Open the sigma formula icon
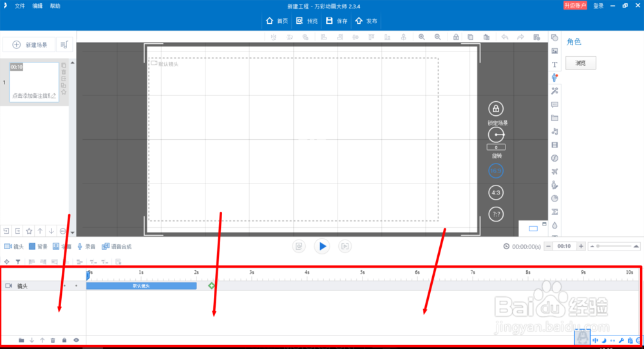The width and height of the screenshot is (644, 349). (554, 212)
